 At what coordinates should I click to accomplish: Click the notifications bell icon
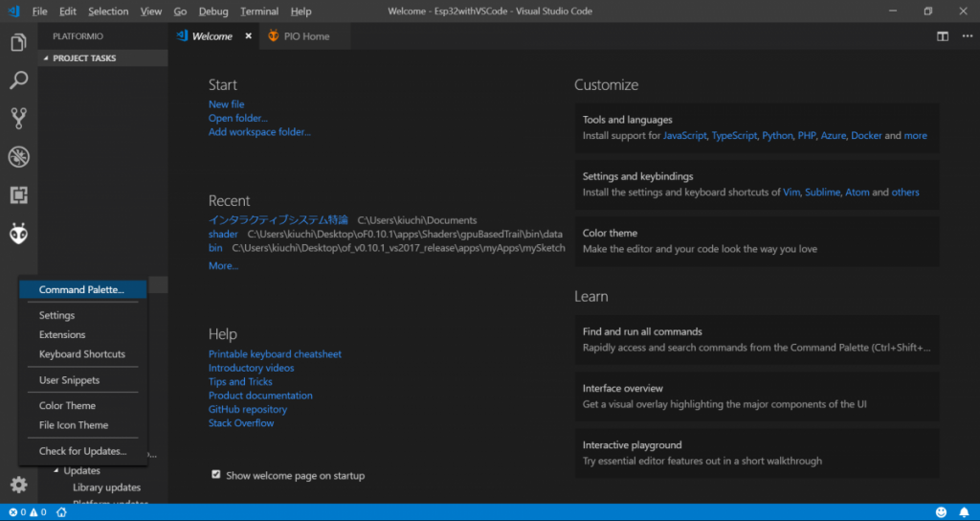[x=964, y=512]
